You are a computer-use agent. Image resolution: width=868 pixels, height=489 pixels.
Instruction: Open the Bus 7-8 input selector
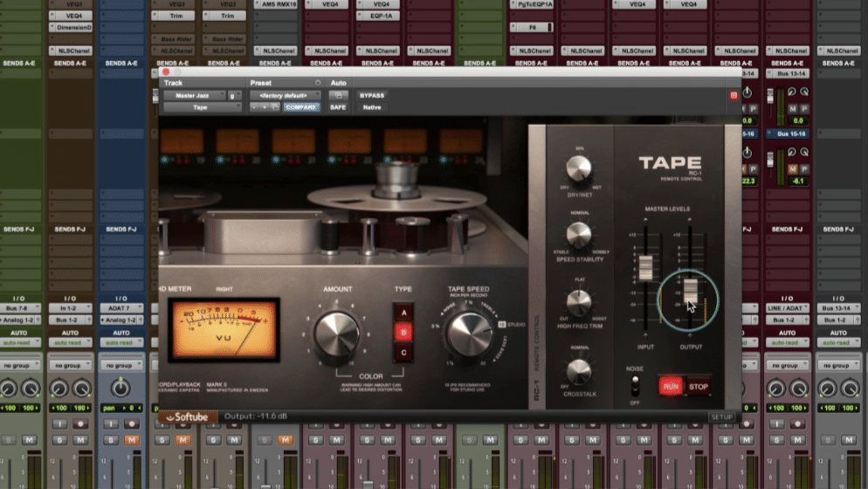pos(19,308)
